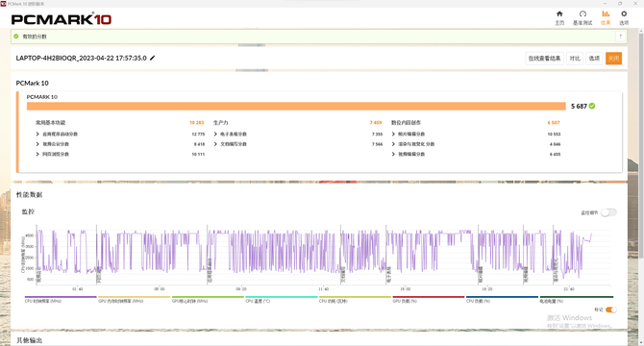Click the 监控 chart heading
The width and height of the screenshot is (644, 346).
click(28, 211)
